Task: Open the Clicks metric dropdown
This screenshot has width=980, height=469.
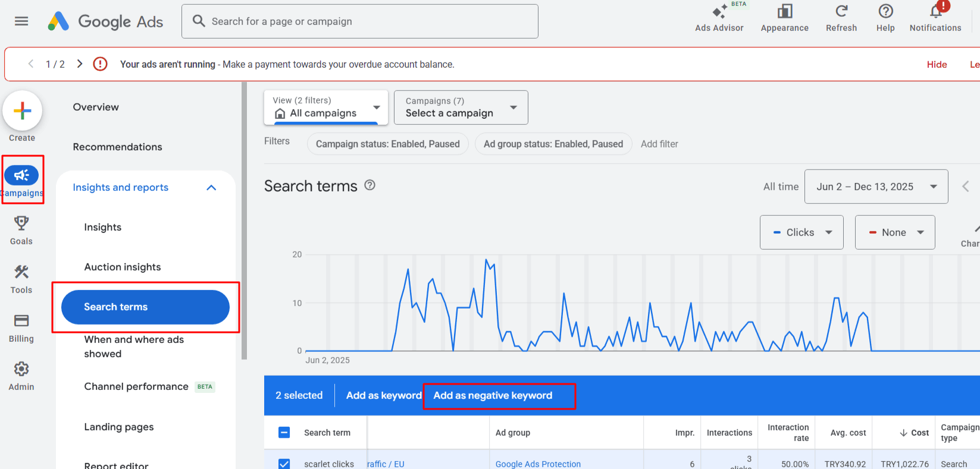Action: click(801, 232)
